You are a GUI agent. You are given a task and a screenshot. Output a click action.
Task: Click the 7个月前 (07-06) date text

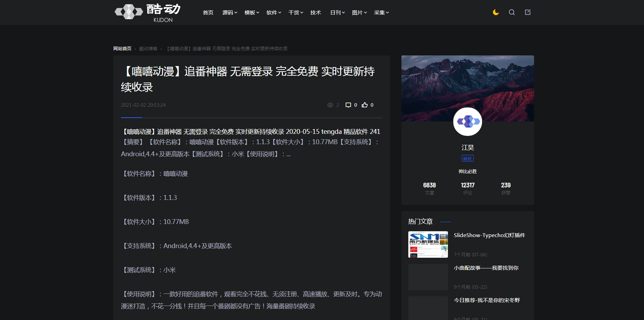click(x=470, y=255)
